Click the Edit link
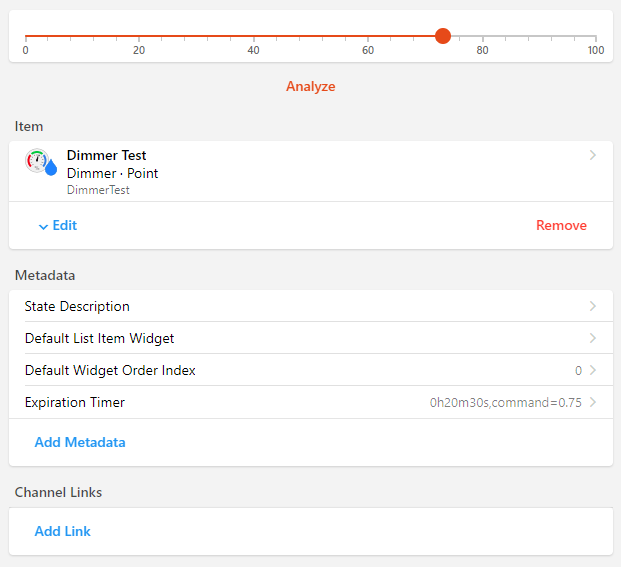The width and height of the screenshot is (621, 567). pos(65,225)
